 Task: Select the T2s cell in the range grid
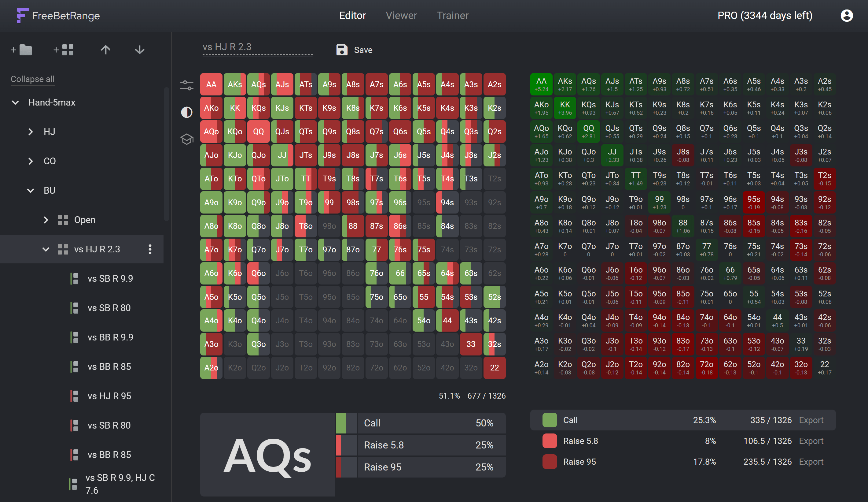[x=494, y=179]
